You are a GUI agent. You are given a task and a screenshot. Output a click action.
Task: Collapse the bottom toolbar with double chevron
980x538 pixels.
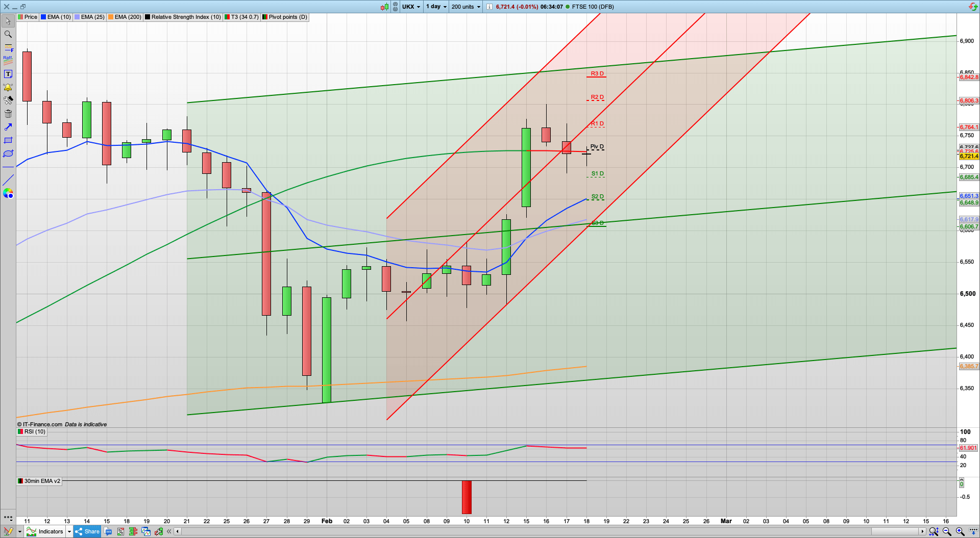tap(169, 531)
